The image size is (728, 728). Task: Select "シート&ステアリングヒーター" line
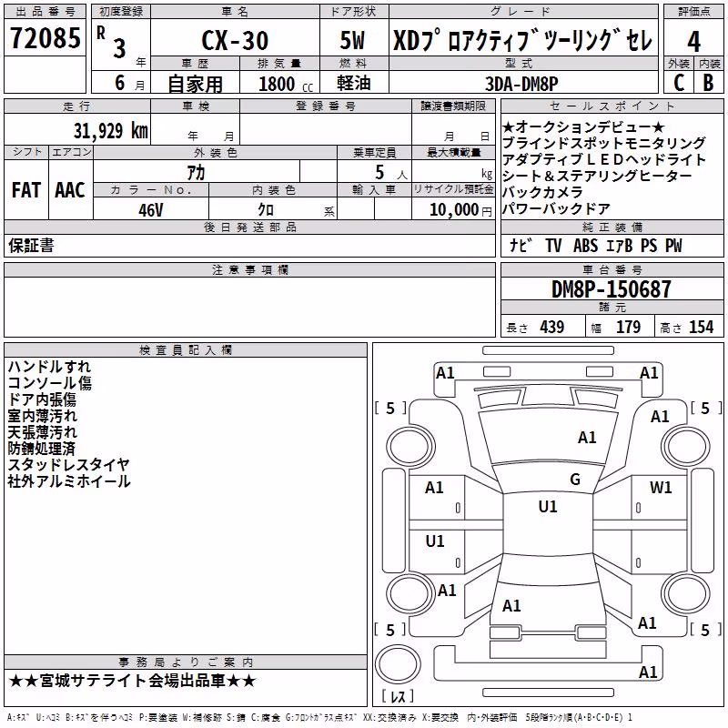pos(597,176)
